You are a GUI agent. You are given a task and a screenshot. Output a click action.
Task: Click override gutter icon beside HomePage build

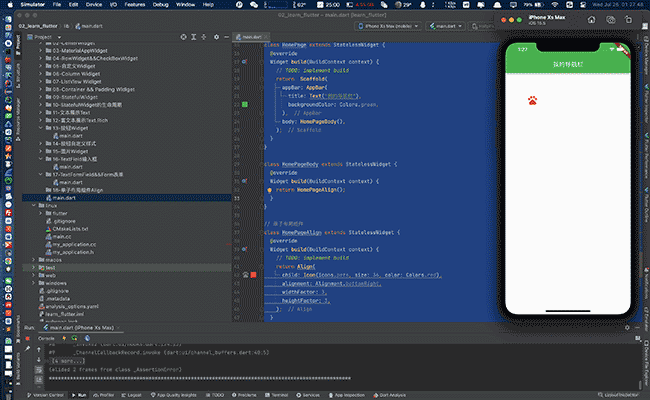(x=245, y=62)
